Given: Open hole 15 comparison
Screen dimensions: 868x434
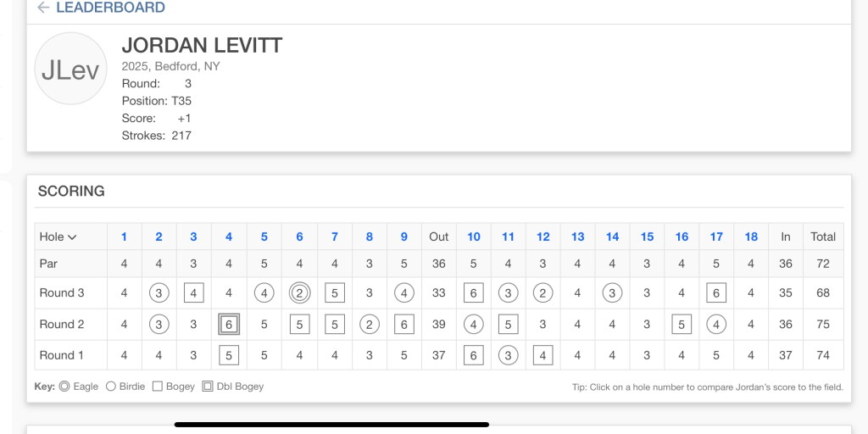Looking at the screenshot, I should tap(647, 237).
